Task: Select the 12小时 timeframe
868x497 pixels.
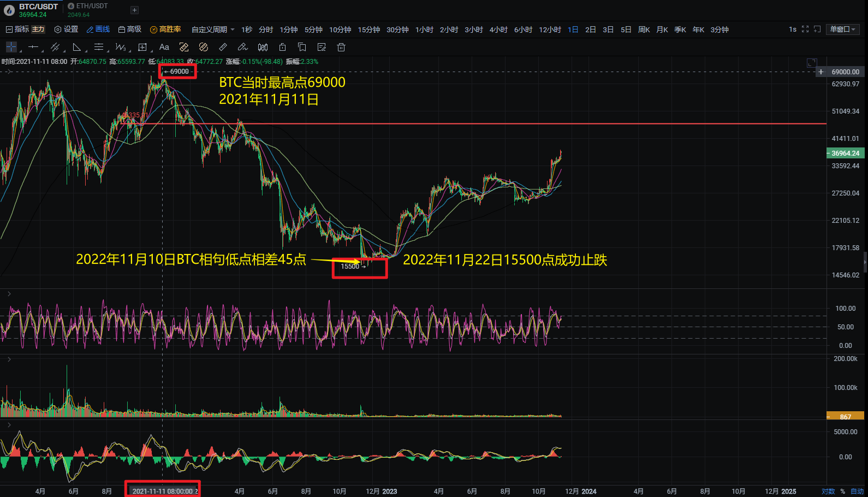Action: (x=550, y=29)
